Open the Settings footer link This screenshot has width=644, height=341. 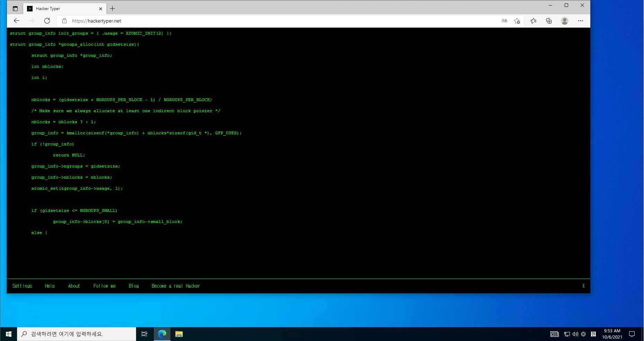click(x=22, y=286)
